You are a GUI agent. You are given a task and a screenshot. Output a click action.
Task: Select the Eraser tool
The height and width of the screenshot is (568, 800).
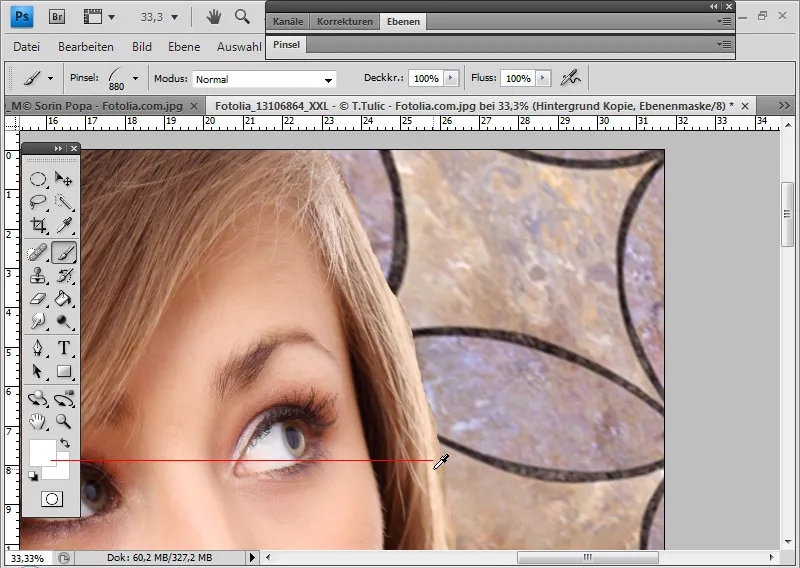[x=38, y=299]
